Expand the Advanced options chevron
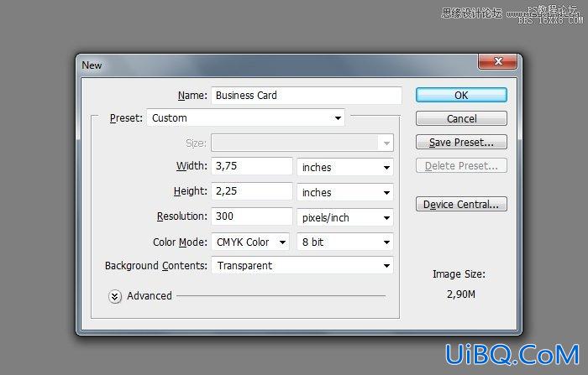The image size is (588, 375). pyautogui.click(x=115, y=296)
